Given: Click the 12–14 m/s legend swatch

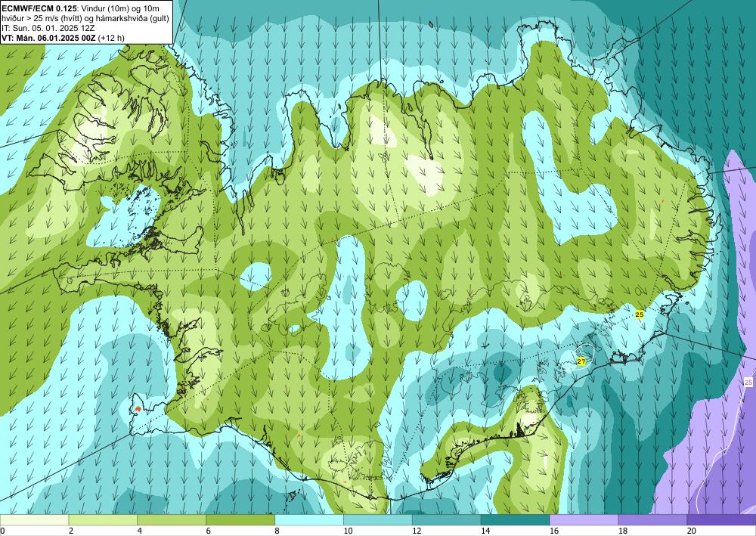Looking at the screenshot, I should 447,519.
